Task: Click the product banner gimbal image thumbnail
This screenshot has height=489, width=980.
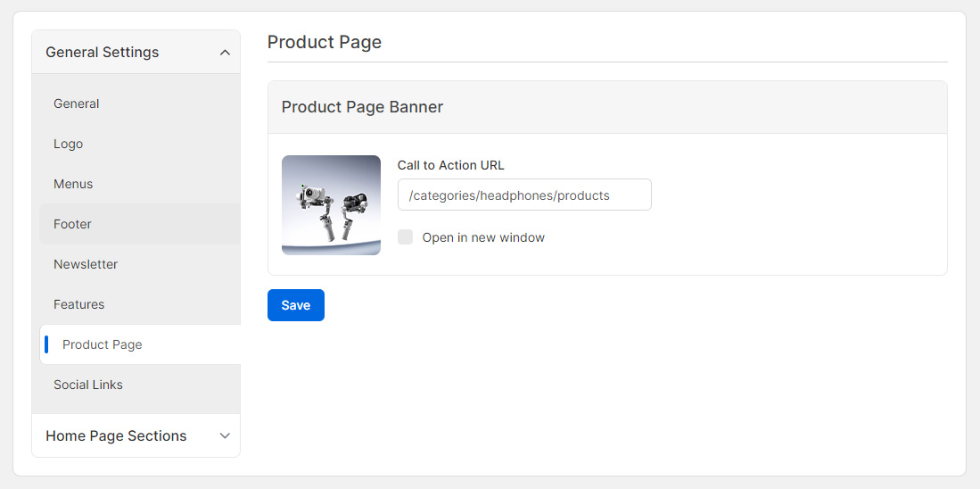Action: [x=331, y=205]
